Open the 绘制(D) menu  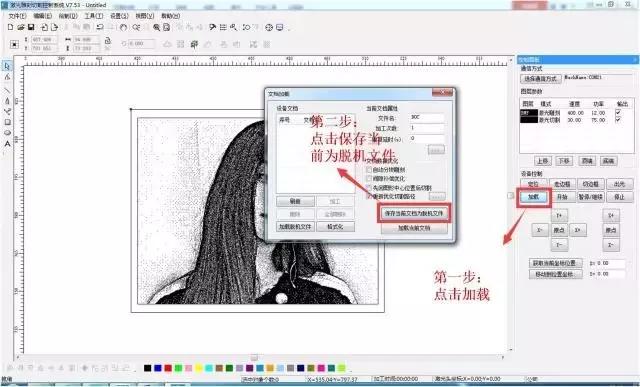pyautogui.click(x=68, y=16)
